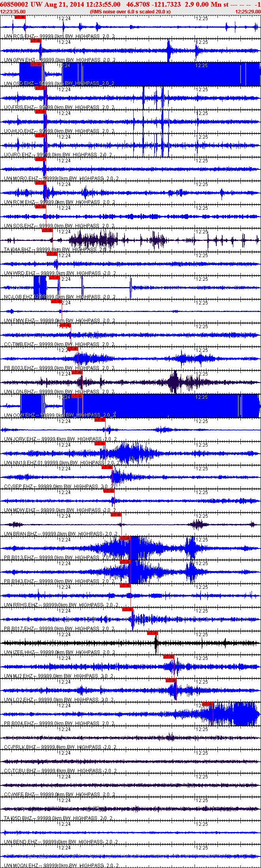Select the CC.WIFE.BHZ trace label
261x868 pixels.
tap(19, 795)
